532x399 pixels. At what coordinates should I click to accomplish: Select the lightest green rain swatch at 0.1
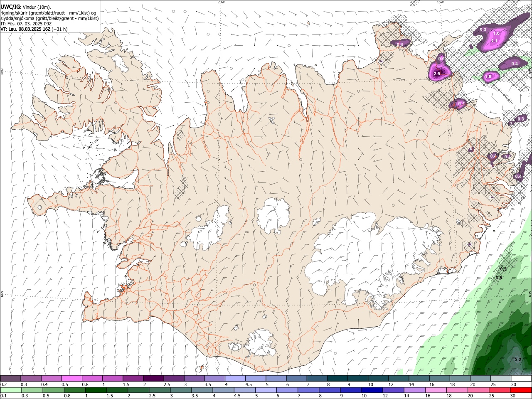click(x=11, y=390)
